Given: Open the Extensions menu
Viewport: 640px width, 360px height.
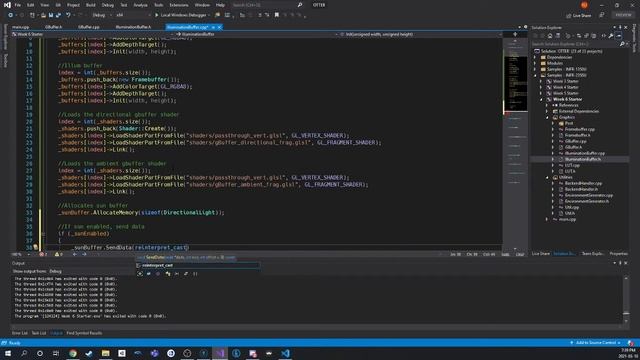Looking at the screenshot, I should tap(179, 5).
